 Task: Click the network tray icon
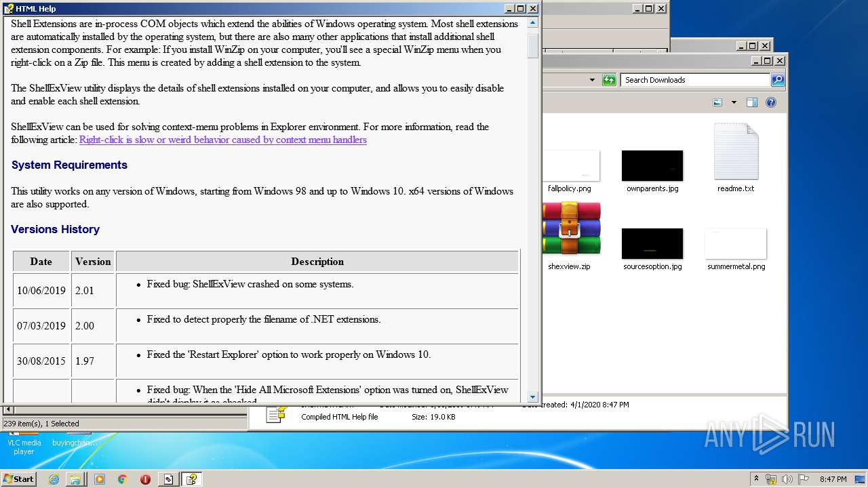pyautogui.click(x=771, y=479)
